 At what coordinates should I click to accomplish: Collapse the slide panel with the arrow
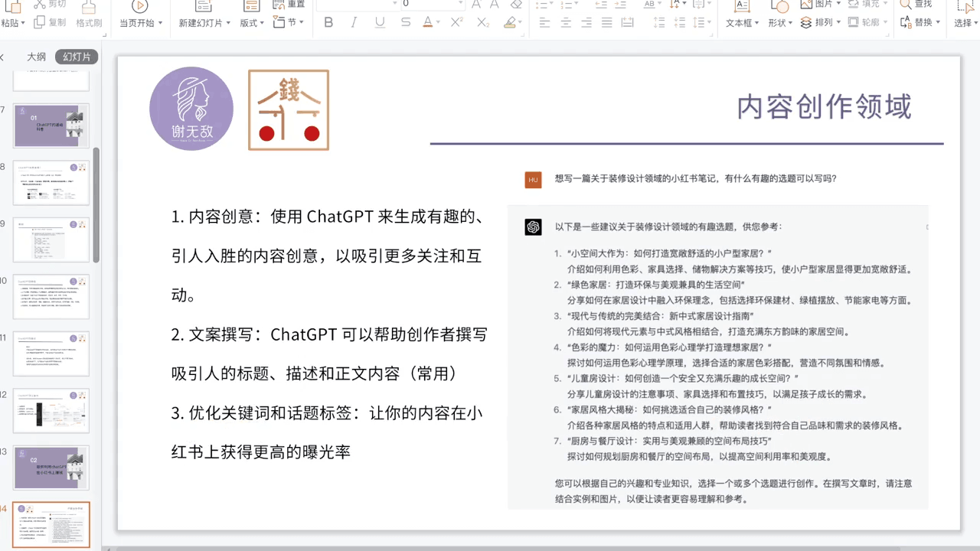2,57
